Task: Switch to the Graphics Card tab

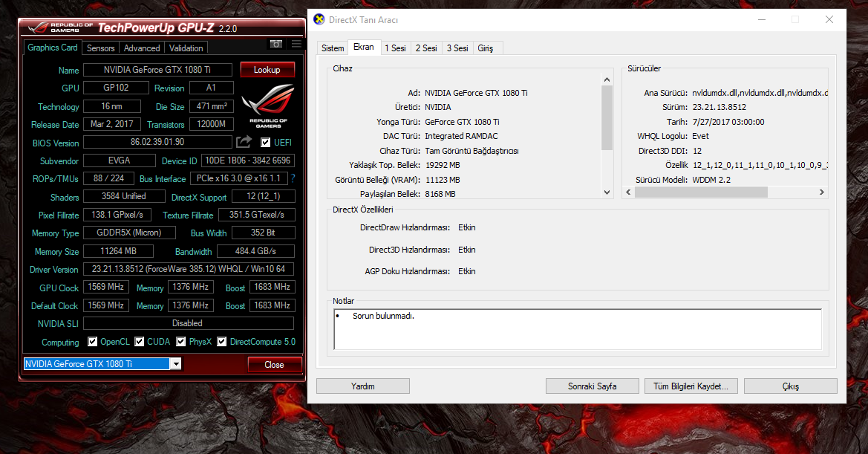Action: 53,48
